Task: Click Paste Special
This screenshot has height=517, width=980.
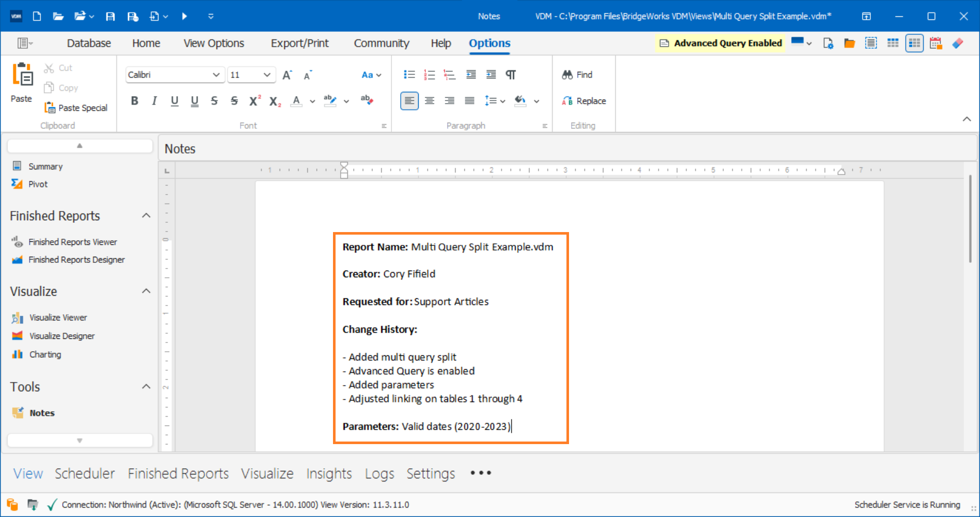Action: 76,107
